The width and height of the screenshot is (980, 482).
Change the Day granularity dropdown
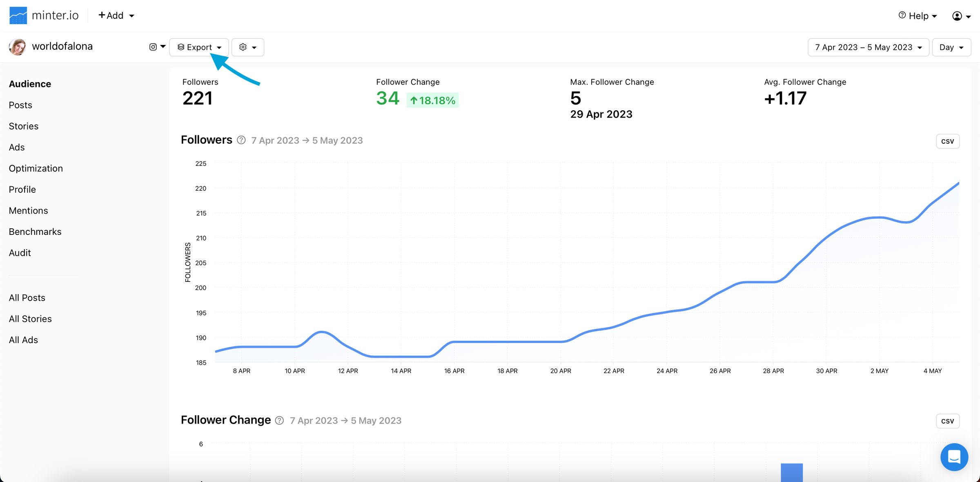coord(951,47)
